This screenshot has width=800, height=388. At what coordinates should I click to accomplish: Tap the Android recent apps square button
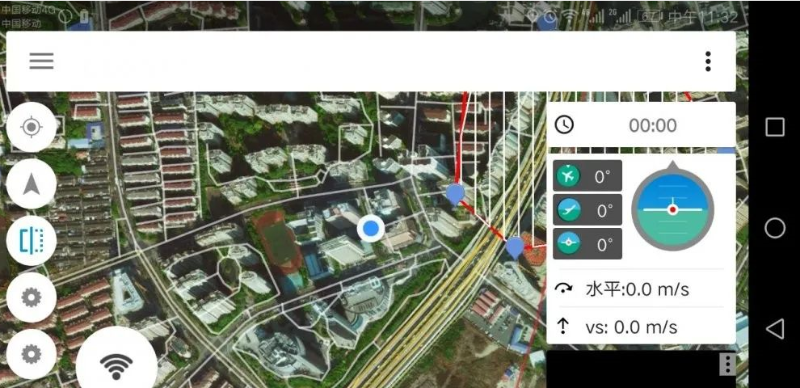[x=774, y=127]
